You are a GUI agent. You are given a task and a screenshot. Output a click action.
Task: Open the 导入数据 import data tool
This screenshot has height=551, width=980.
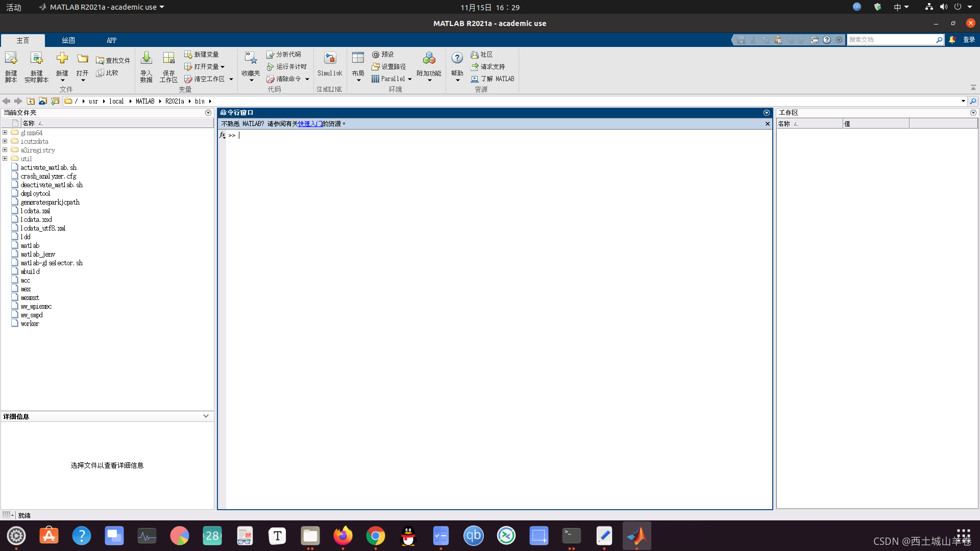[x=146, y=66]
